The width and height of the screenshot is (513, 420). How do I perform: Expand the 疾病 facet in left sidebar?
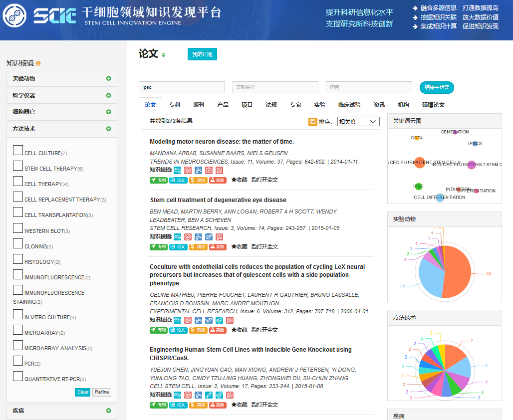pyautogui.click(x=108, y=411)
